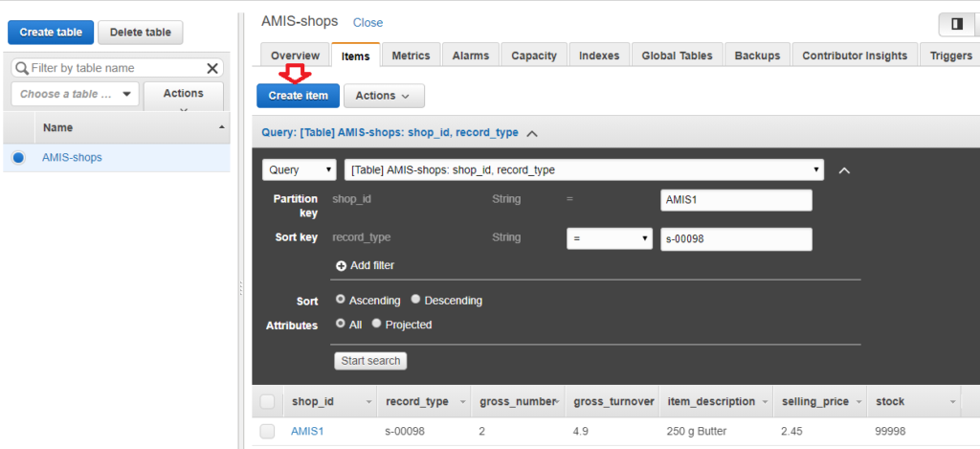Open the stock column sort arrow
The height and width of the screenshot is (449, 980).
tap(952, 402)
